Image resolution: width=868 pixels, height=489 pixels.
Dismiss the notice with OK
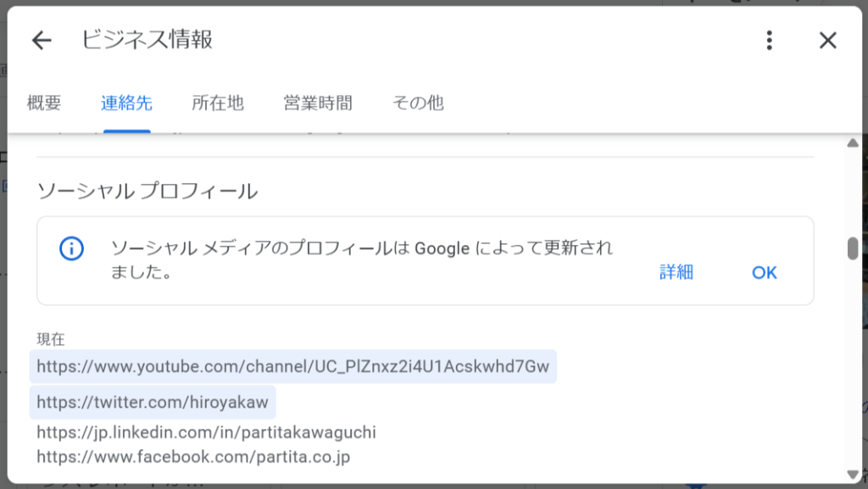tap(764, 272)
